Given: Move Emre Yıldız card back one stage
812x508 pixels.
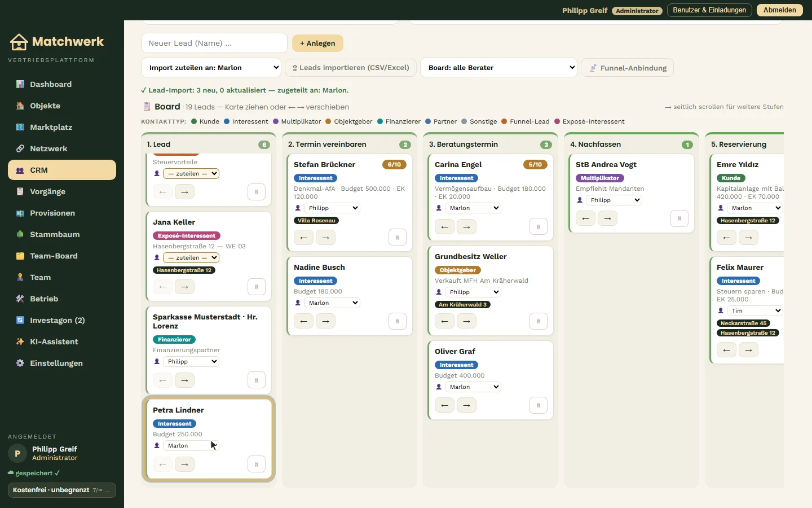Looking at the screenshot, I should click(726, 238).
